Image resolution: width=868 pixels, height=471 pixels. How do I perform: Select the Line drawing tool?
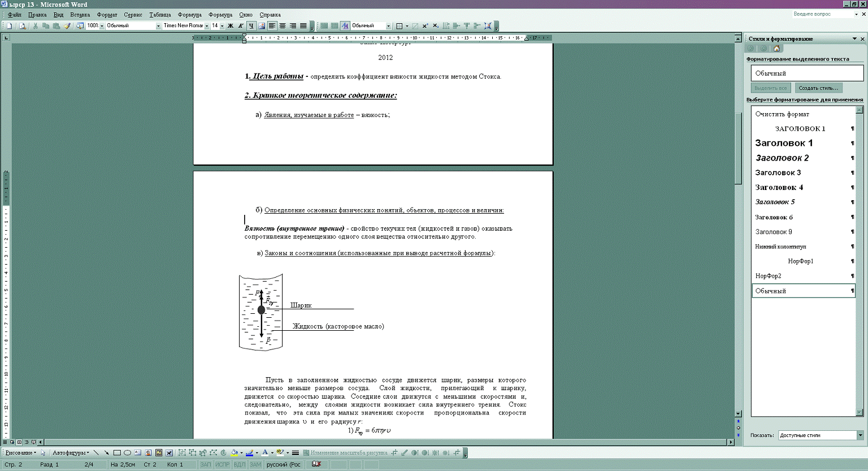tap(96, 453)
